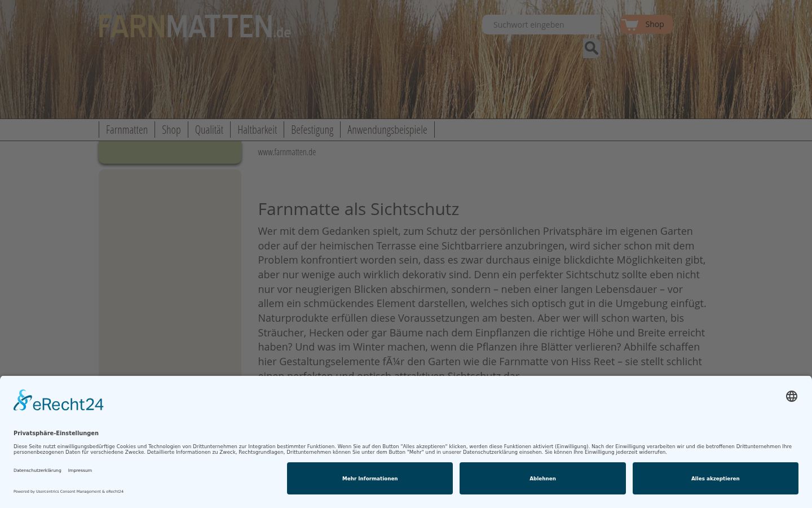The image size is (812, 508).
Task: Open the Befestigung menu item
Action: pos(312,130)
